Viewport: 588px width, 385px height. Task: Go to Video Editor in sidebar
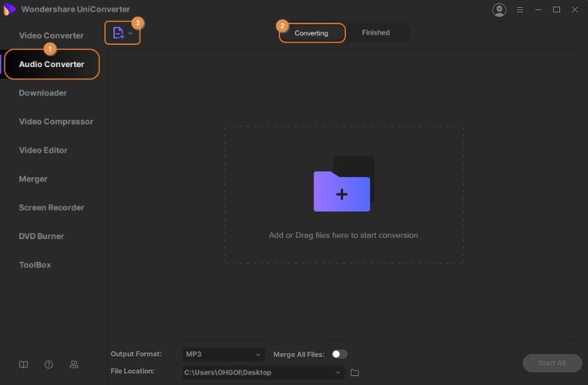(x=43, y=150)
